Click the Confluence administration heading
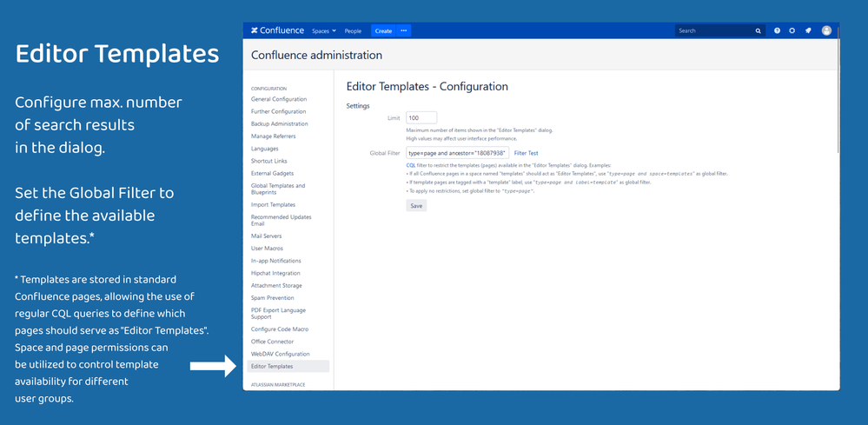This screenshot has width=868, height=425. [x=316, y=56]
